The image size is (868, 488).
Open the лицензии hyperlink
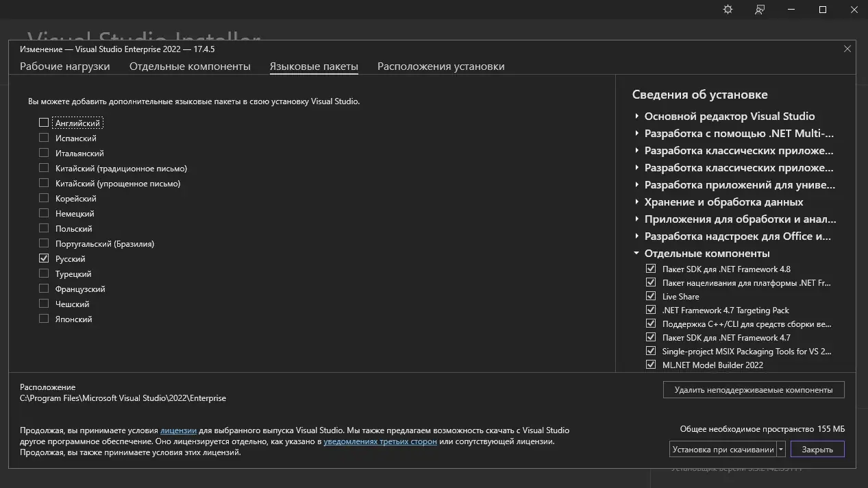click(178, 430)
